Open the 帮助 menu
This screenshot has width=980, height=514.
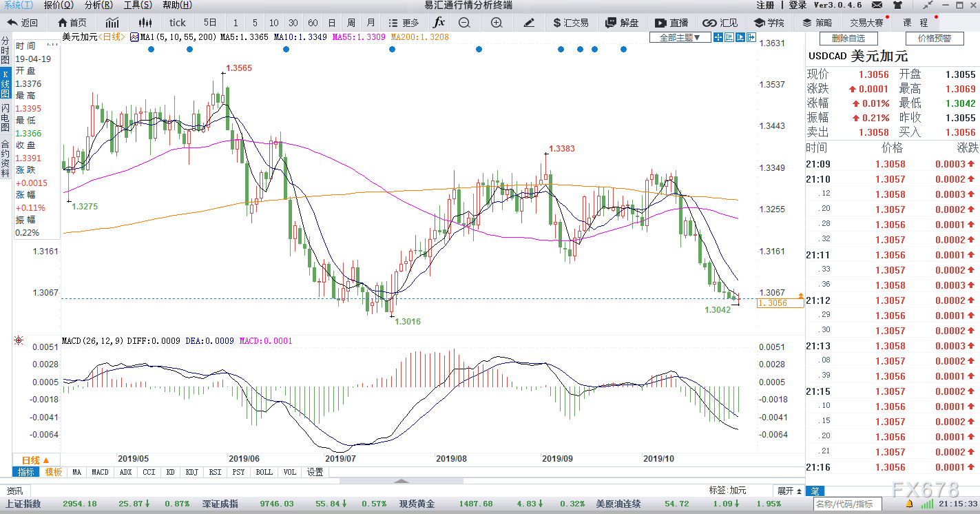[x=177, y=5]
